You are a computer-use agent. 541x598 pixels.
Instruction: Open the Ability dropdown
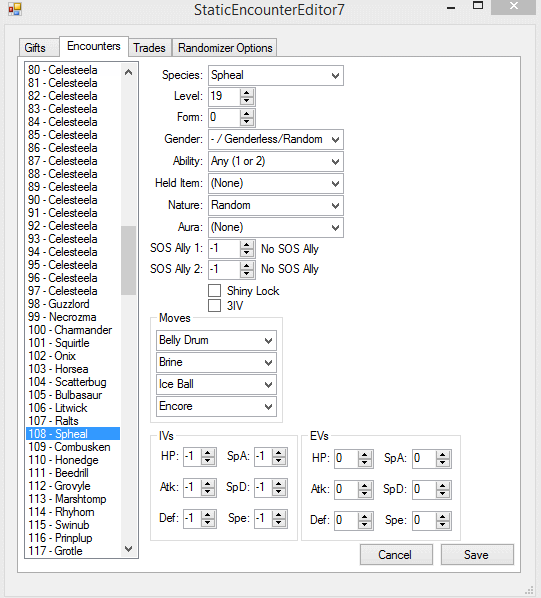[x=276, y=161]
